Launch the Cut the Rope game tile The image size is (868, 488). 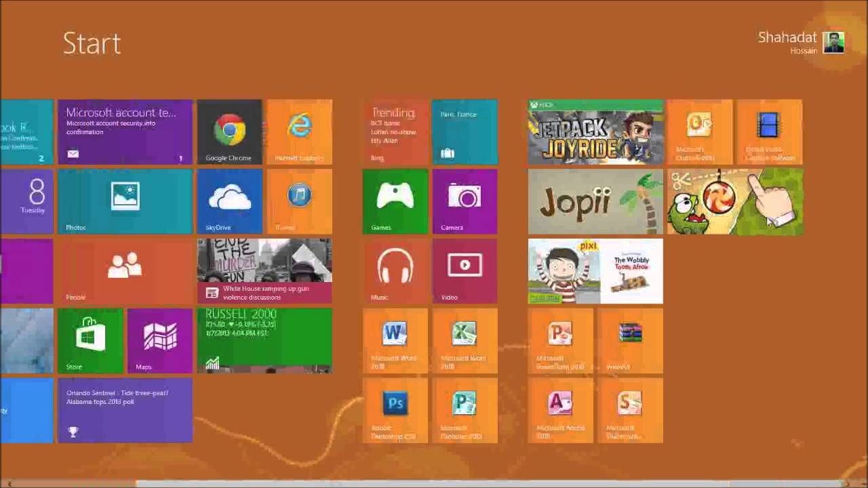[x=735, y=202]
